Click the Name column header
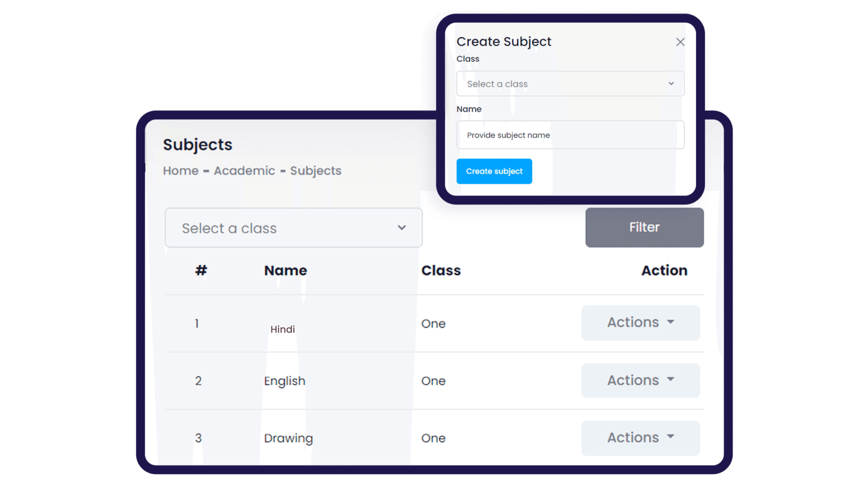Viewport: 868px width, 488px height. click(285, 270)
